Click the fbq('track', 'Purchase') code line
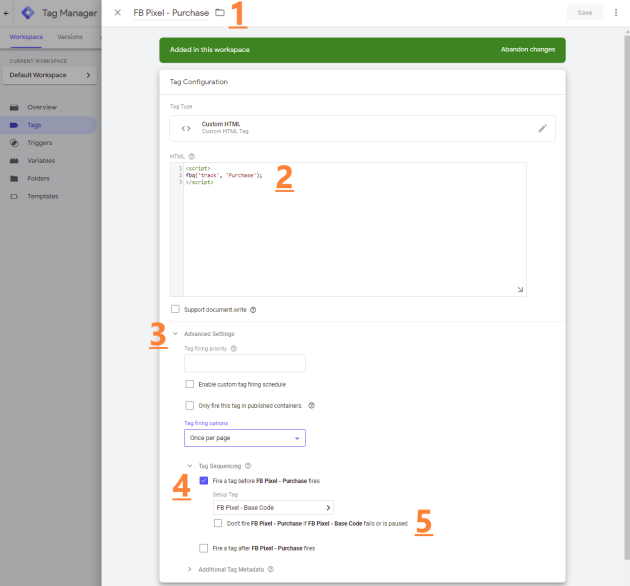This screenshot has width=630, height=586. point(224,175)
